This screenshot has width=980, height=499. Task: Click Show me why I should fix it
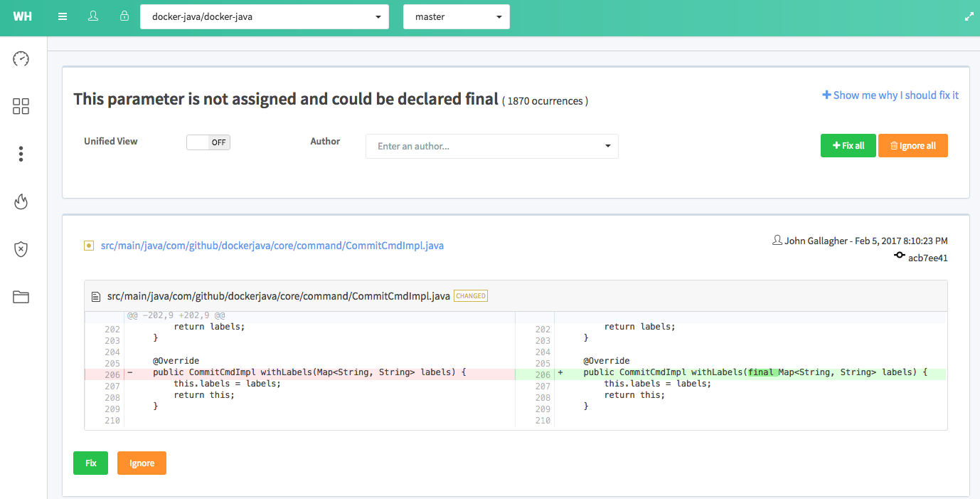click(890, 95)
